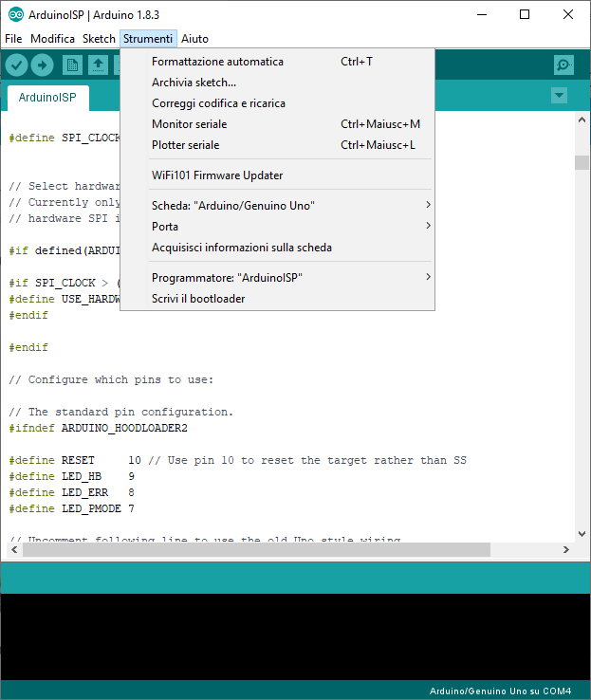Click the horizontal scroll right arrow
Image resolution: width=591 pixels, height=700 pixels.
pos(566,549)
